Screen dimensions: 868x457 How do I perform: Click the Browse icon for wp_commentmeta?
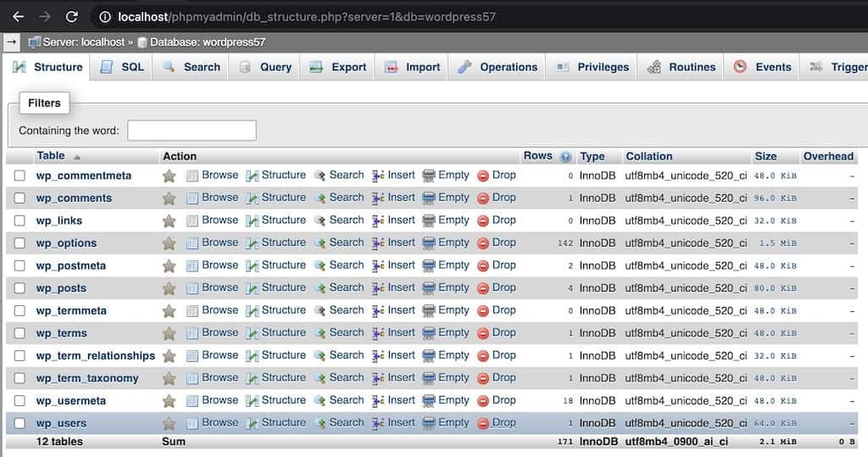coord(192,176)
